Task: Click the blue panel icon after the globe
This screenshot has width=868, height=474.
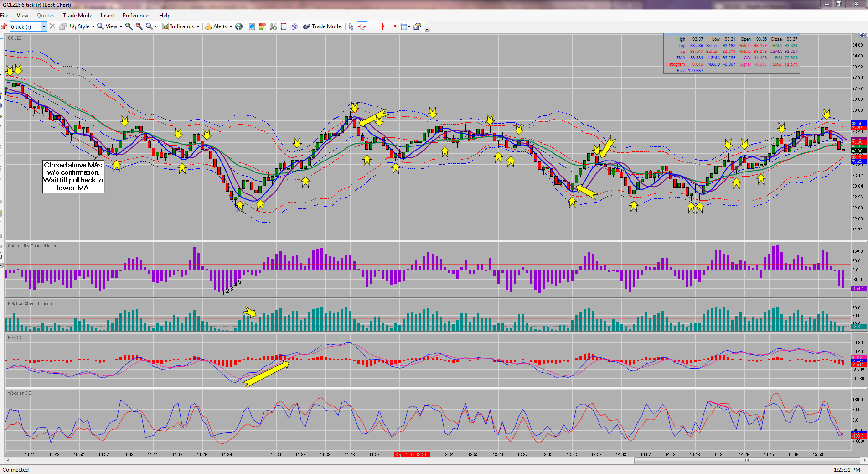Action: pos(252,26)
